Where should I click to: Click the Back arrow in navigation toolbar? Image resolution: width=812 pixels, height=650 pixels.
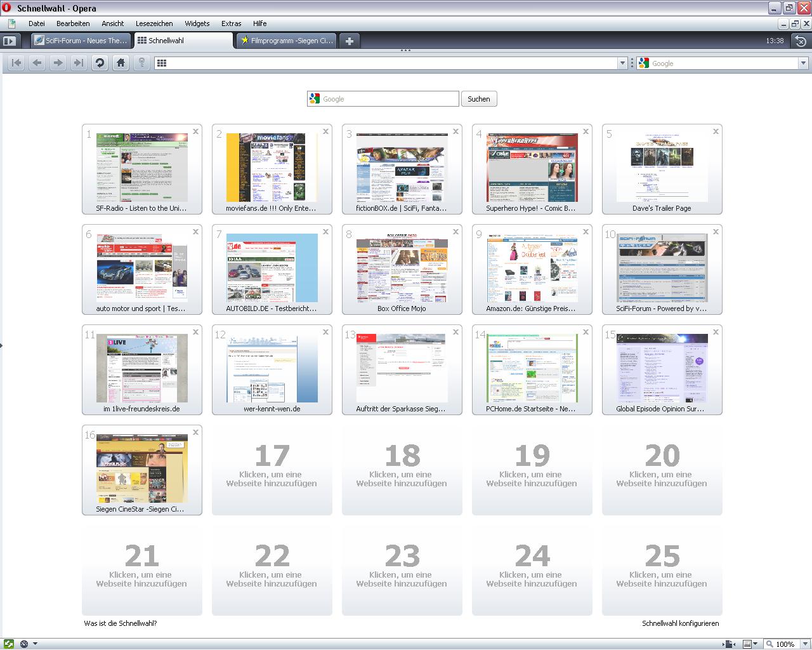[x=37, y=63]
